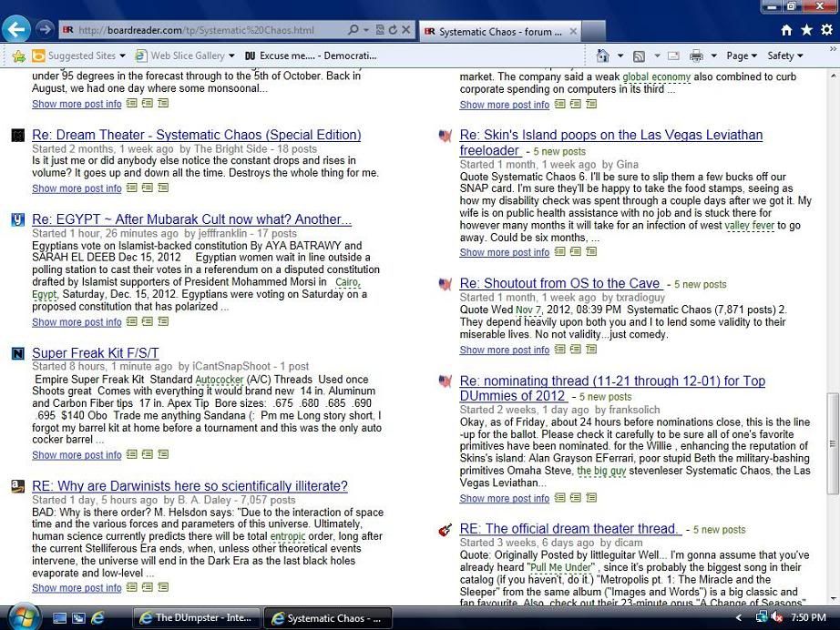This screenshot has width=840, height=630.
Task: Click the inline Autococker link
Action: pyautogui.click(x=219, y=380)
